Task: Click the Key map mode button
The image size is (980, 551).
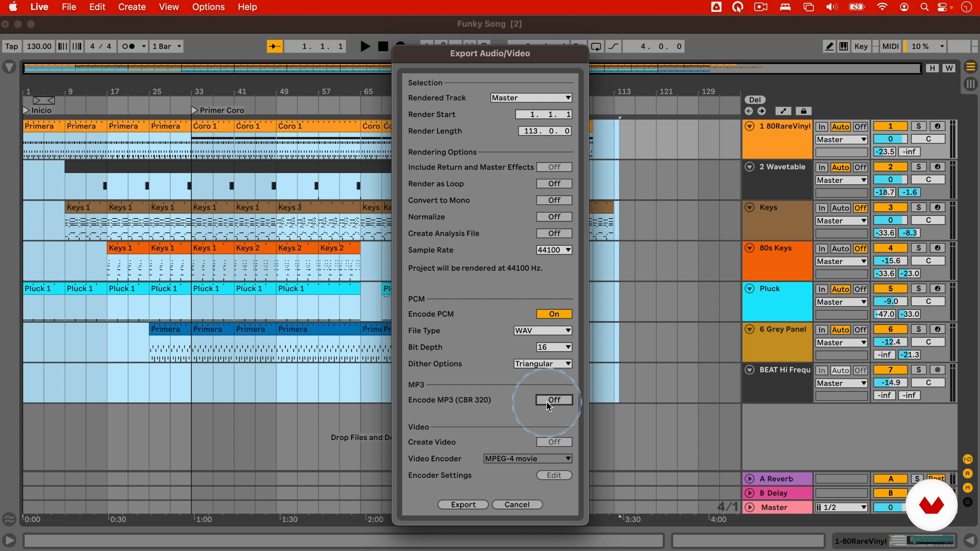Action: [x=861, y=46]
